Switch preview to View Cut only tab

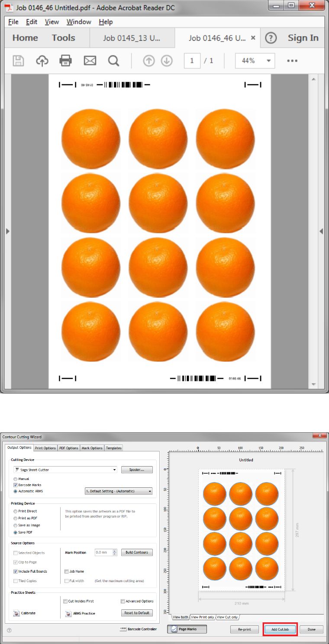pos(227,617)
